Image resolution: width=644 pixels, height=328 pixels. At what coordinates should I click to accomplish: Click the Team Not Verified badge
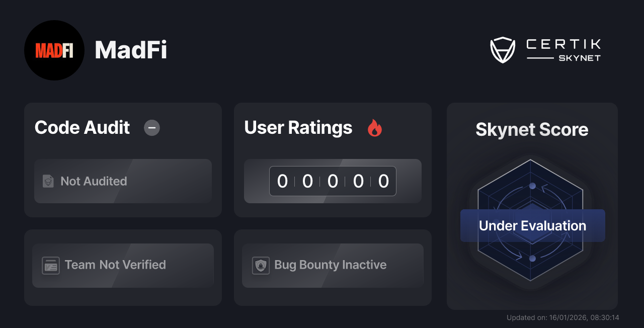123,265
